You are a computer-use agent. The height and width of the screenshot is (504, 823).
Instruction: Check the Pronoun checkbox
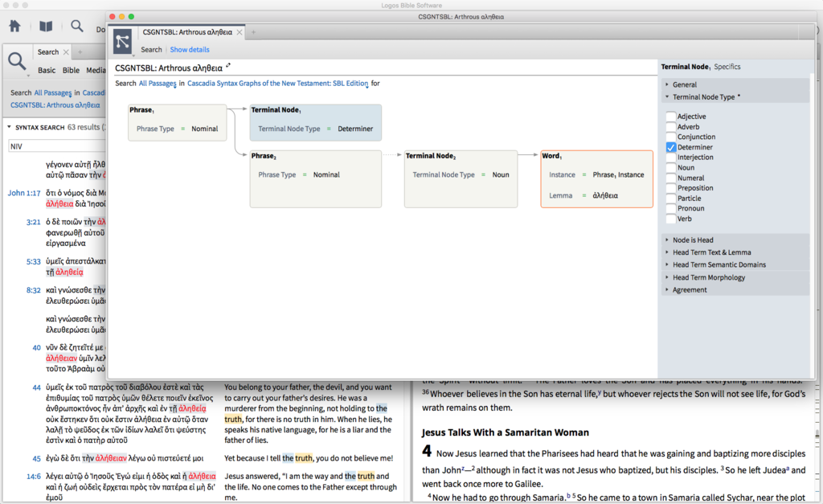[x=671, y=208]
